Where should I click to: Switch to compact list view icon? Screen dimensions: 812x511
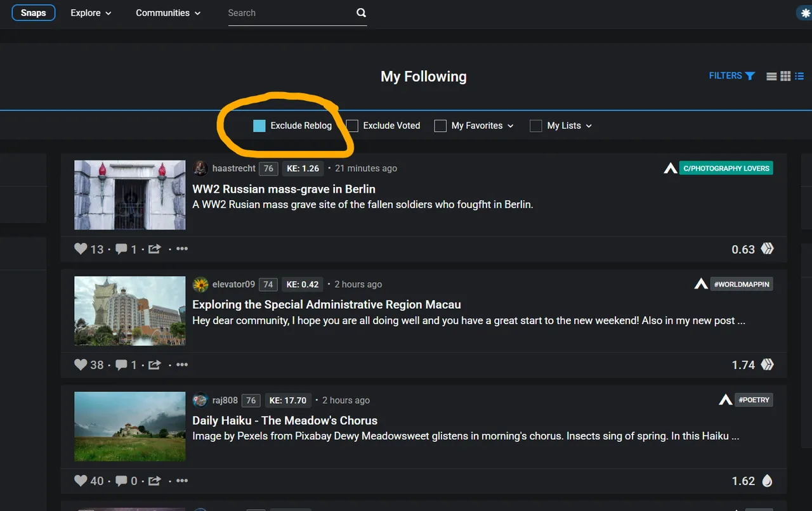click(799, 76)
